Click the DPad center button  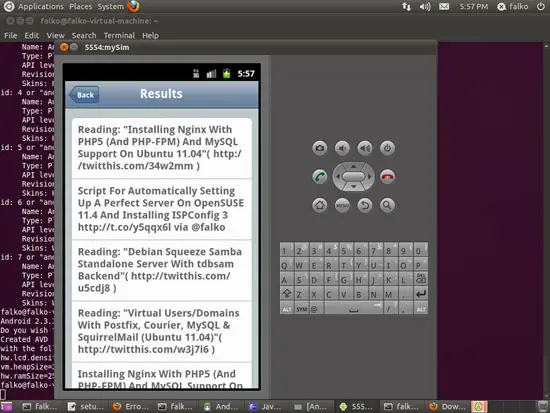[353, 176]
